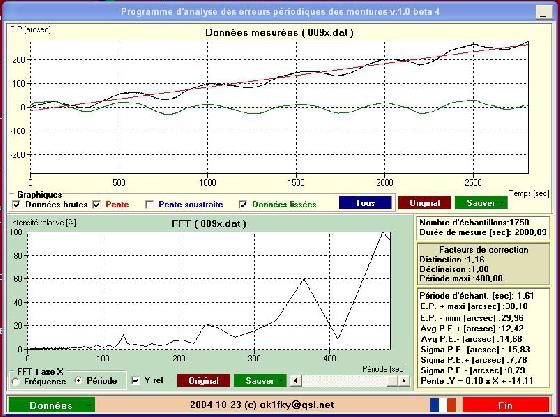Minimize the program window
The height and width of the screenshot is (417, 560).
click(544, 12)
